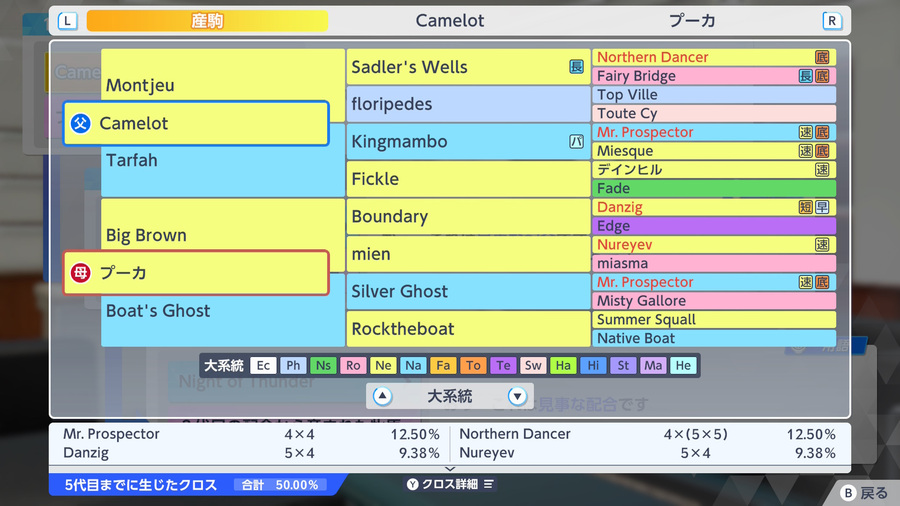Image resolution: width=900 pixels, height=506 pixels.
Task: Click the 底 icon on Fairy Bridge
Action: 822,76
